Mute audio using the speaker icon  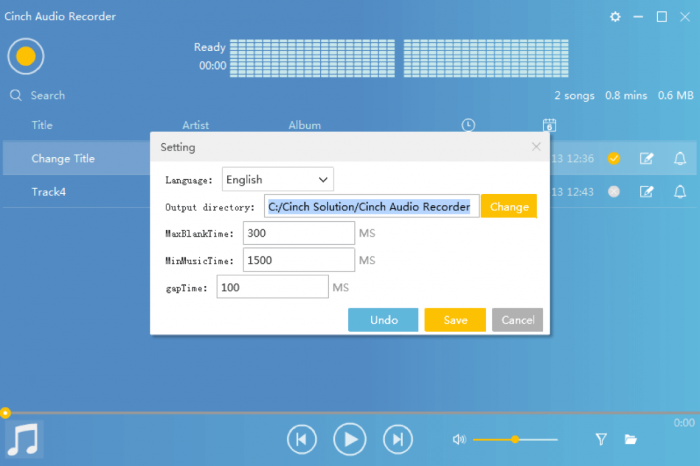(459, 439)
